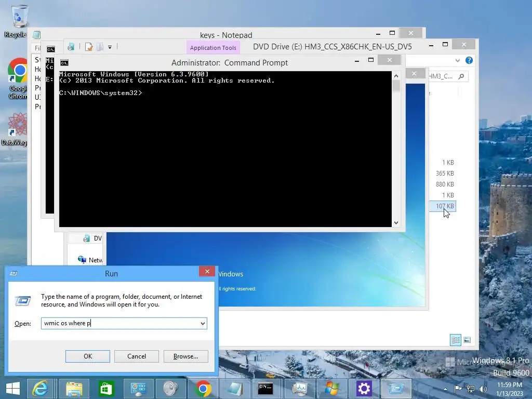Open the Notepad File menu
The height and width of the screenshot is (399, 532).
37,48
